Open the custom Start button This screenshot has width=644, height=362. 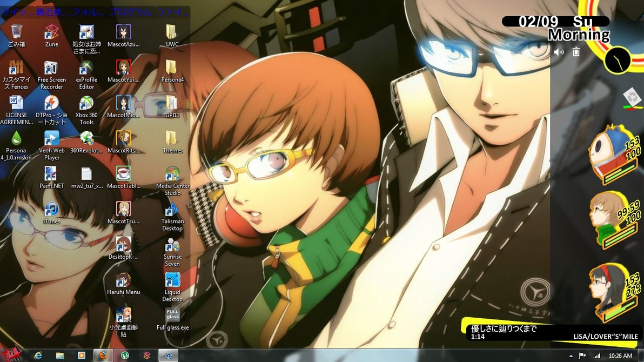click(x=11, y=354)
